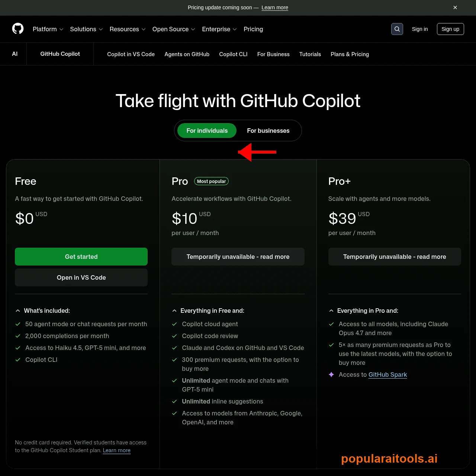Open the Plans & Pricing nav item
The width and height of the screenshot is (476, 476).
pos(350,54)
